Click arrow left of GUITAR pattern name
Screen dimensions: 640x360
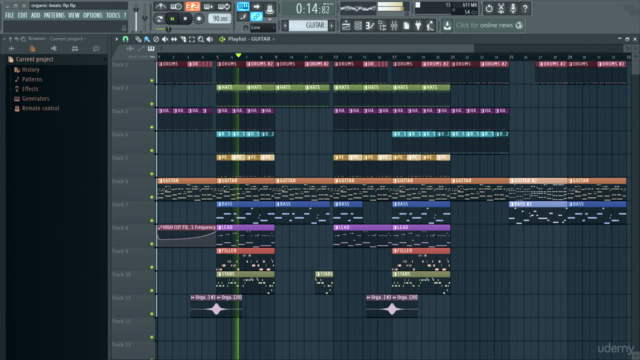click(x=285, y=25)
